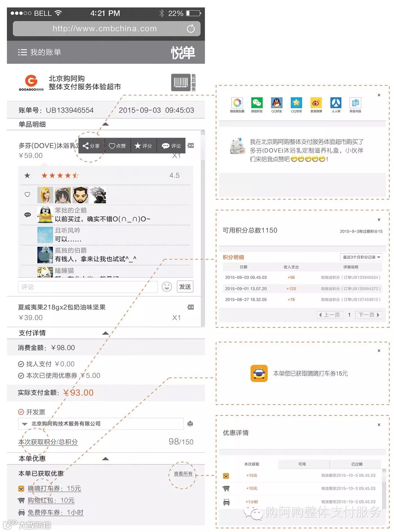Click the 评论 comment input field
Viewport: 394px width, 532px height.
[x=88, y=287]
